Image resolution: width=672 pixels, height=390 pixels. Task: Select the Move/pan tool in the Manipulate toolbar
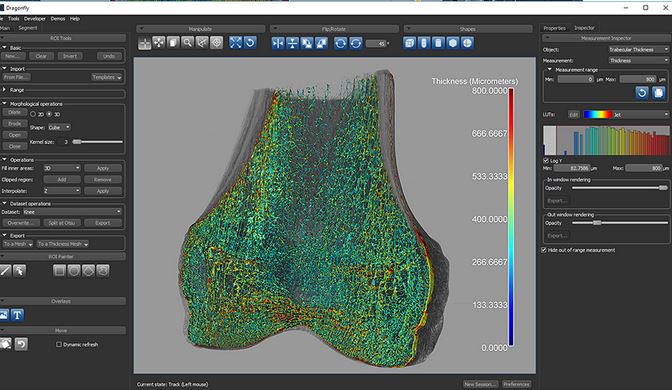pos(159,43)
